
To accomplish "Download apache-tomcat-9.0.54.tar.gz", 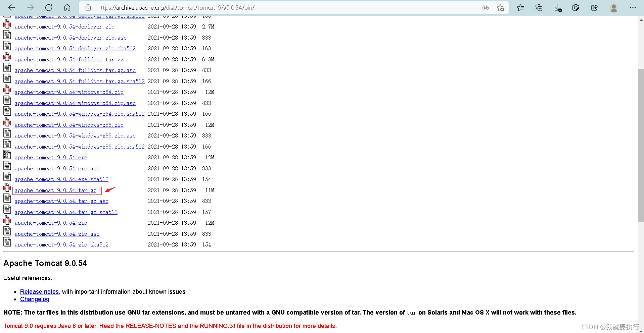I will [x=56, y=190].
